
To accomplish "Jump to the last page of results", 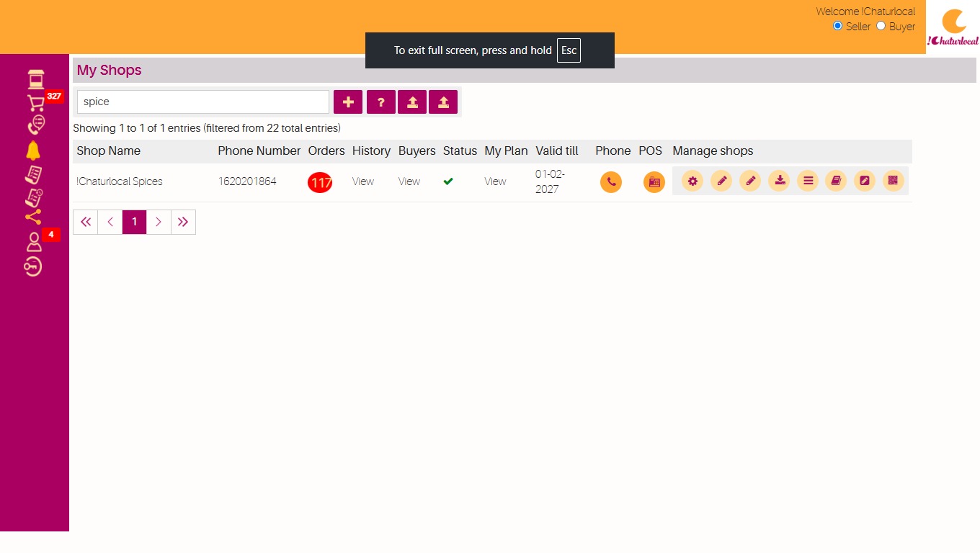I will tap(183, 222).
